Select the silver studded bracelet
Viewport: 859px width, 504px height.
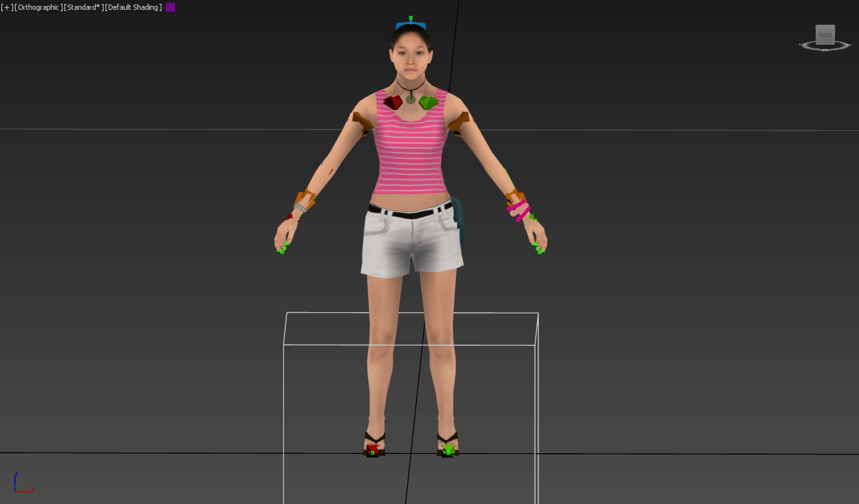300,207
